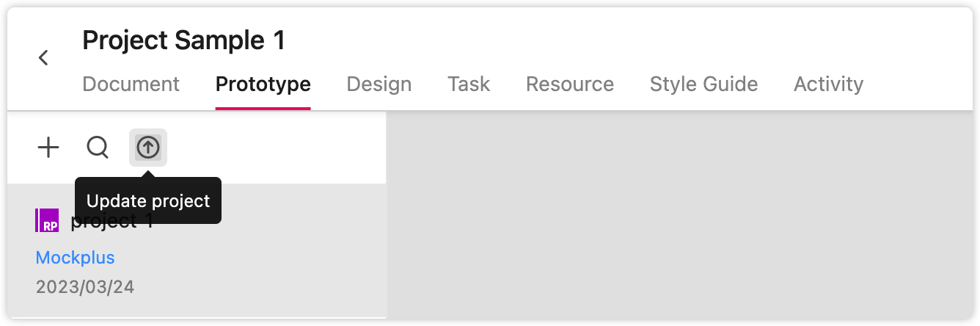Switch to the Style Guide tab
Viewport: 980px width, 326px height.
click(704, 84)
